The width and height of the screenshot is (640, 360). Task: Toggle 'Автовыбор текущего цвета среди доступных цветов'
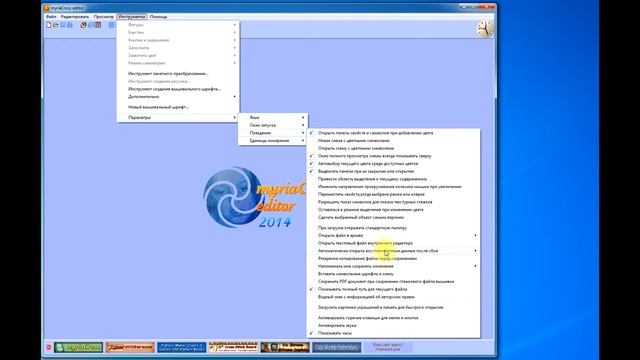click(393, 164)
